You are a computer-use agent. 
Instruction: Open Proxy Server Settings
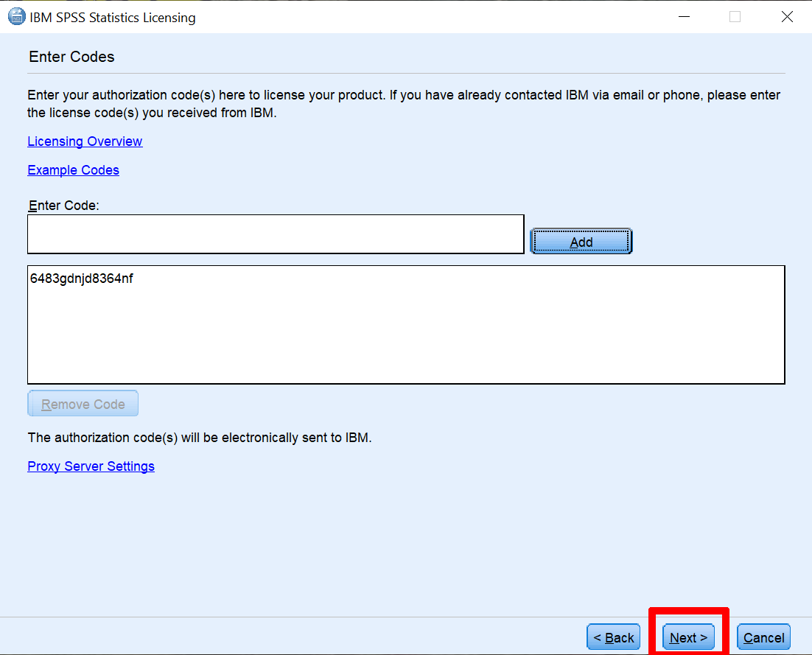tap(91, 466)
